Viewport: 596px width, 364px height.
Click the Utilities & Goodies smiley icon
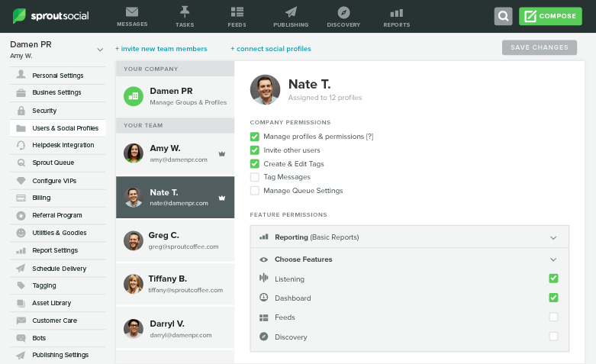21,233
